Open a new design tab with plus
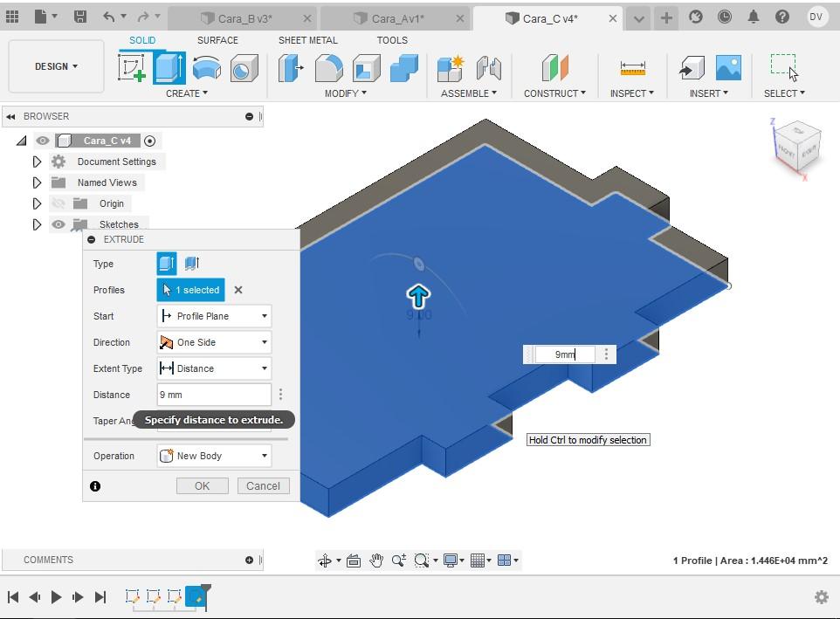840x619 pixels. pyautogui.click(x=666, y=18)
